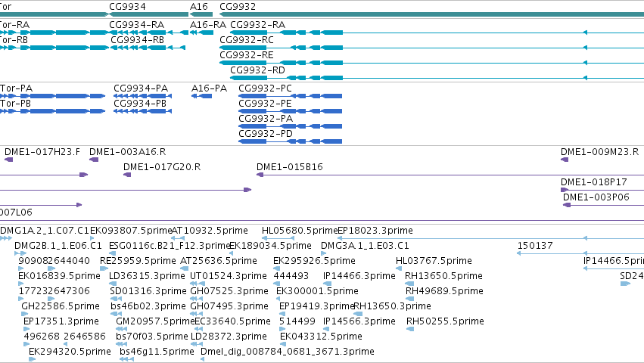Select the DME1-009M23.R clone label
644x363 pixels.
point(599,152)
